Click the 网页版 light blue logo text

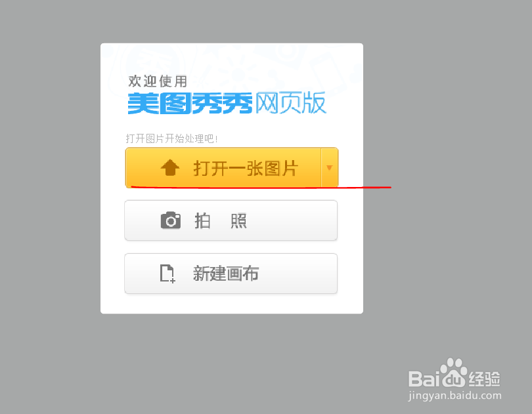pyautogui.click(x=291, y=102)
